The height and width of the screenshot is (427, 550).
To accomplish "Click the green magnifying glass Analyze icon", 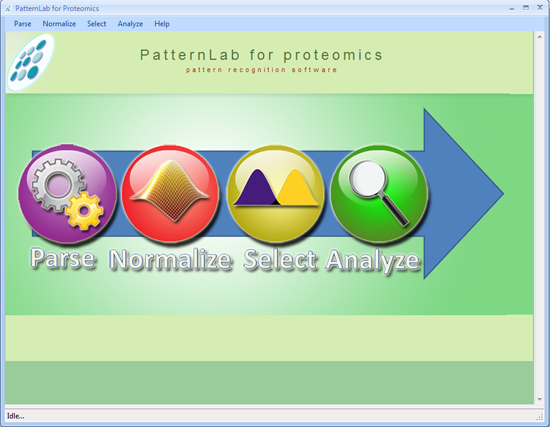I will click(x=380, y=194).
